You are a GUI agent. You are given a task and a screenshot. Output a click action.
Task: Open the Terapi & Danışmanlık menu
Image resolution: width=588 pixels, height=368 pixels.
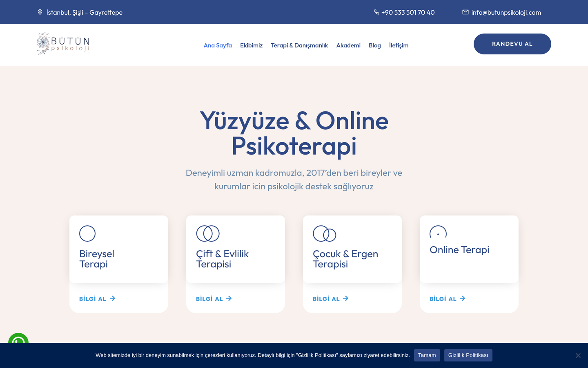(299, 45)
